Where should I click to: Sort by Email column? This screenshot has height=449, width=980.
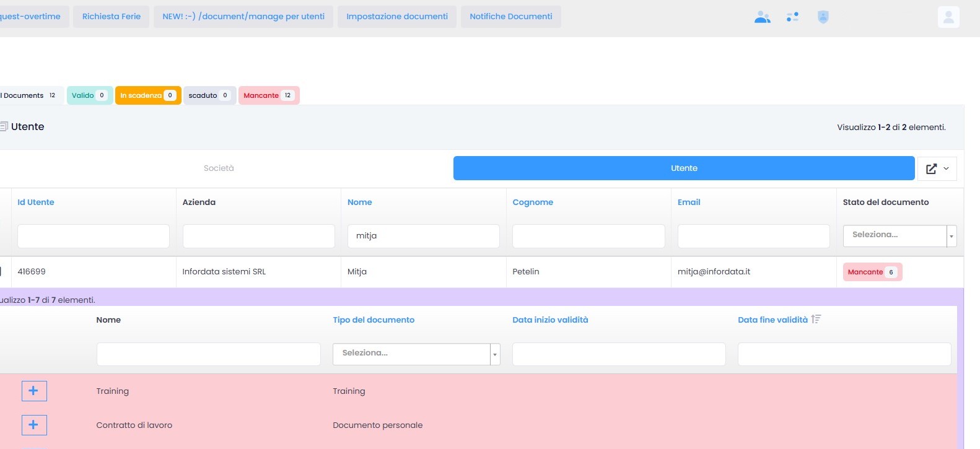689,203
